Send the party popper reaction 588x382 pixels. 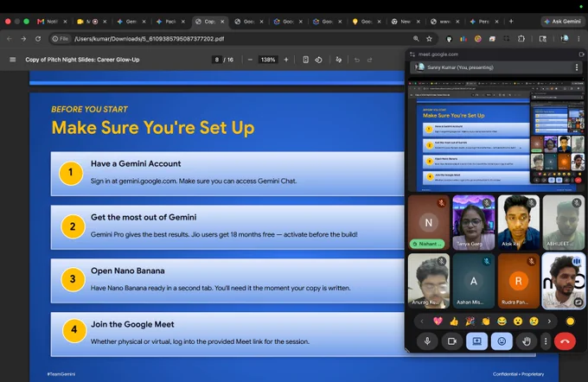(x=470, y=322)
